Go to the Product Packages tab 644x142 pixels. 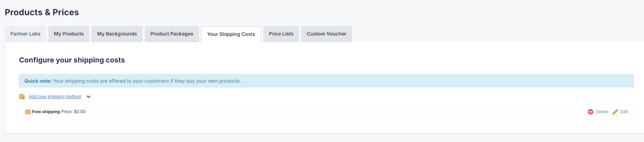tap(172, 34)
